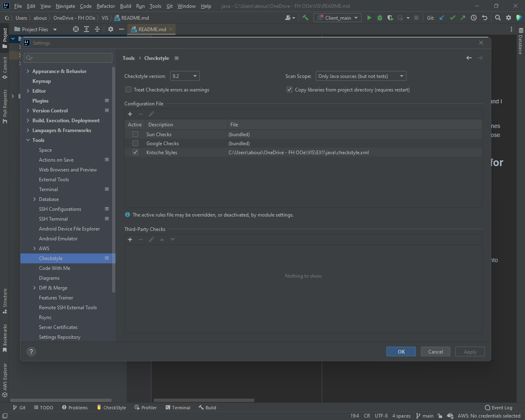Open the Refactor menu
This screenshot has height=420, width=525.
coord(106,6)
